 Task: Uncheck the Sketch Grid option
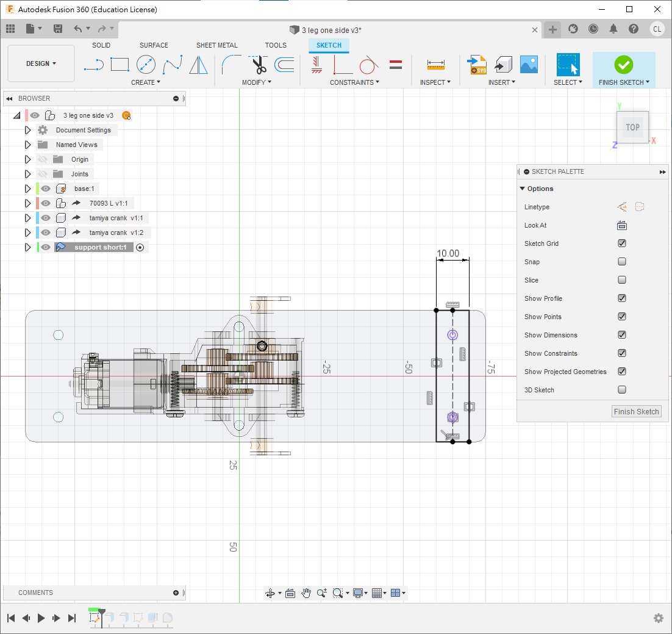[x=622, y=243]
